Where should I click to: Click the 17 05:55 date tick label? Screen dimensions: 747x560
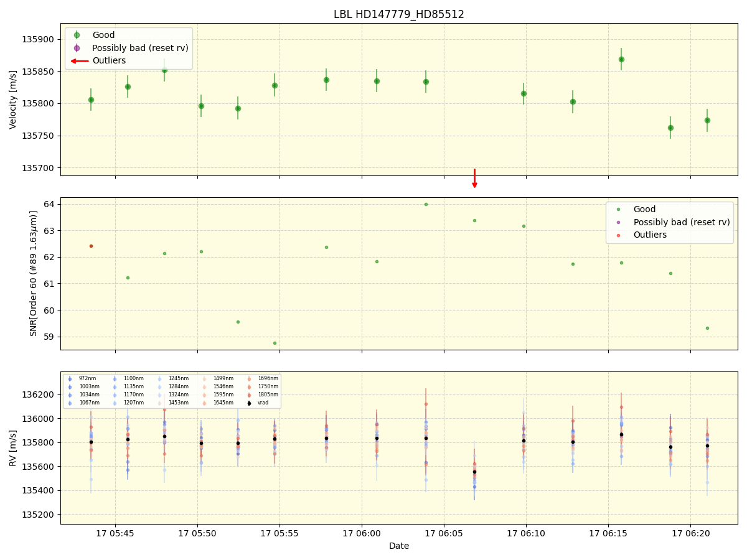pos(280,533)
